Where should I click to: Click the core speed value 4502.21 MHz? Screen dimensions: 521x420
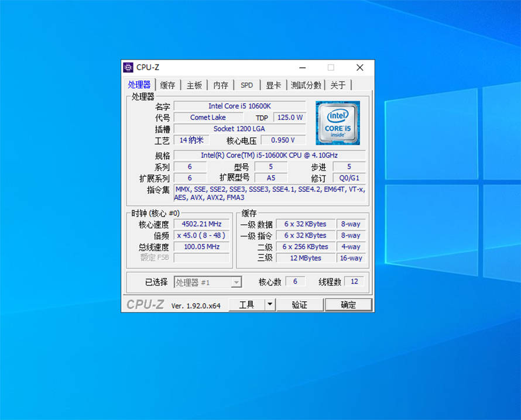pyautogui.click(x=202, y=224)
